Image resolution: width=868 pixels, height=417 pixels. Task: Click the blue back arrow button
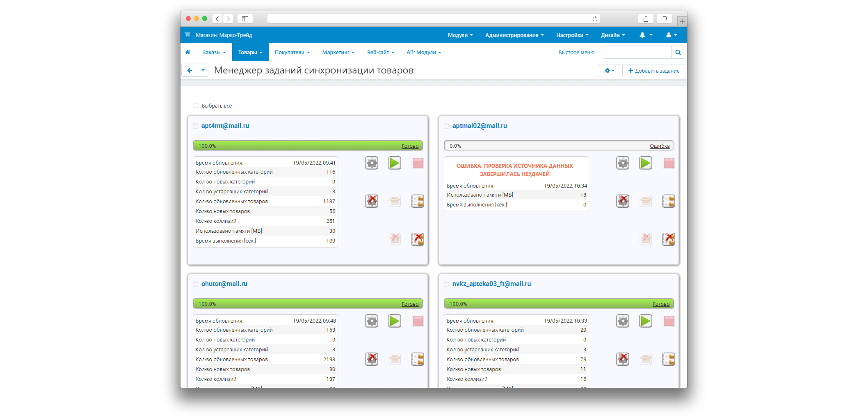pyautogui.click(x=190, y=71)
